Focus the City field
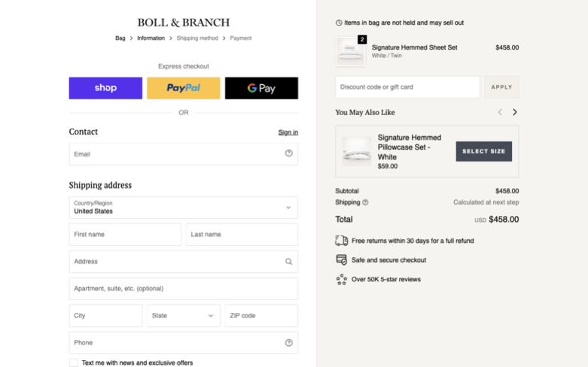588x367 pixels. [105, 316]
